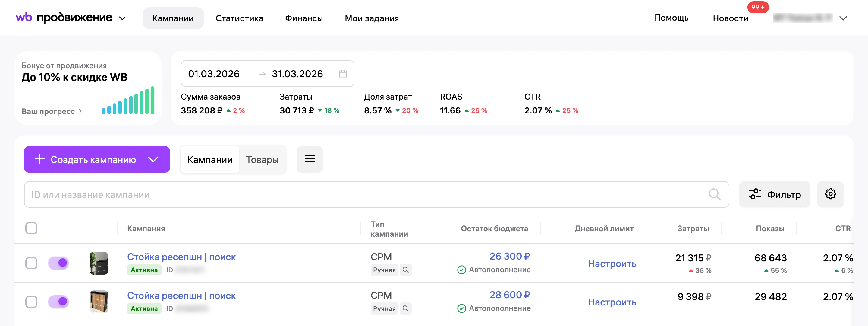Open the Финансы section

pos(303,18)
